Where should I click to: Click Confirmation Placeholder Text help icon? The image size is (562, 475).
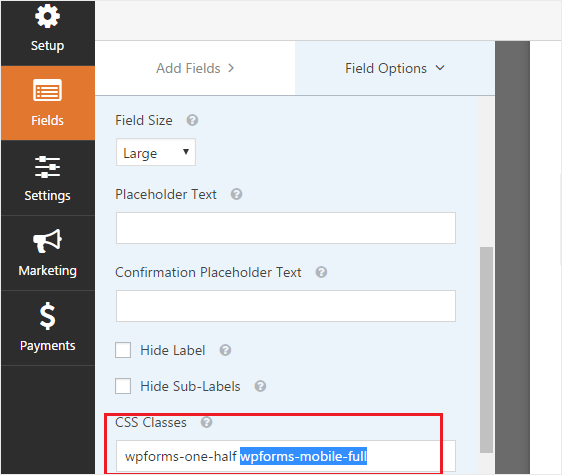point(321,272)
